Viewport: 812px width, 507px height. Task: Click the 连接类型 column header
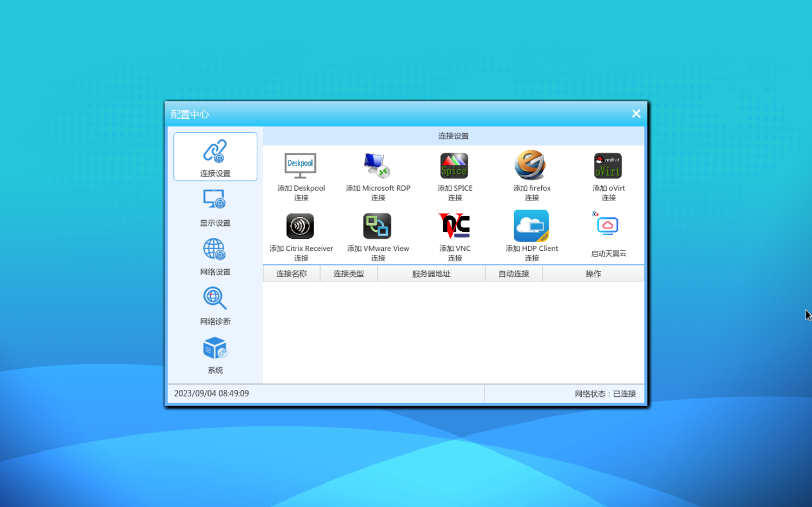[x=349, y=273]
